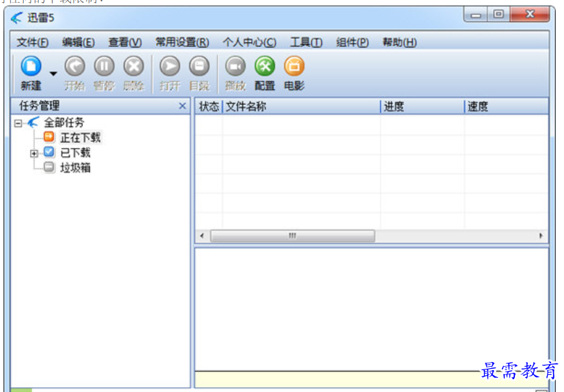Open the 组件(P) menu

352,42
